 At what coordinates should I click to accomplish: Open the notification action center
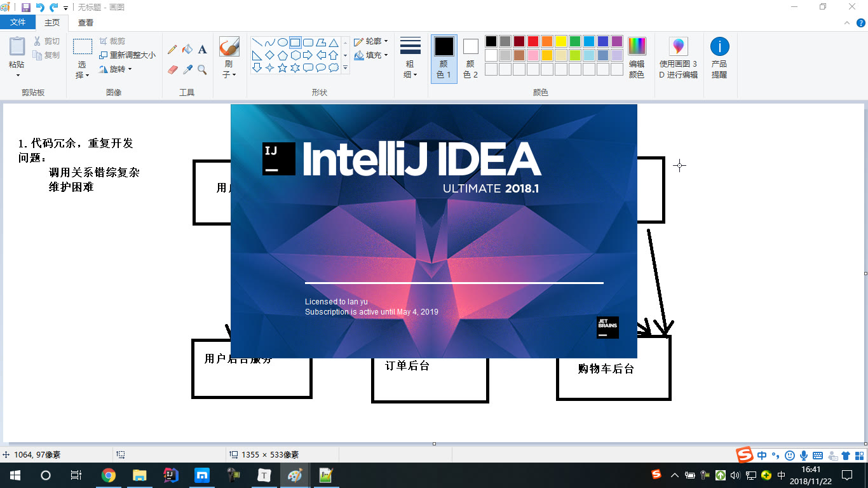[847, 475]
